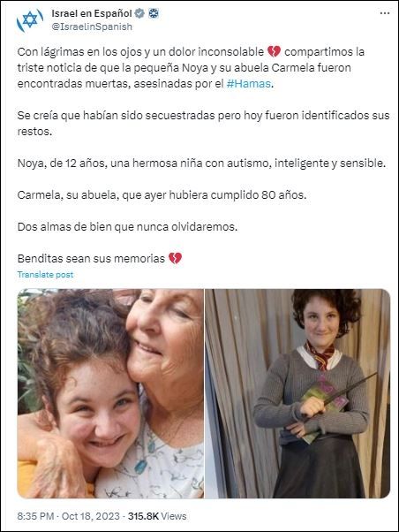The width and height of the screenshot is (399, 532).
Task: Click the line about Carmela, su abuela
Action: 162,195
